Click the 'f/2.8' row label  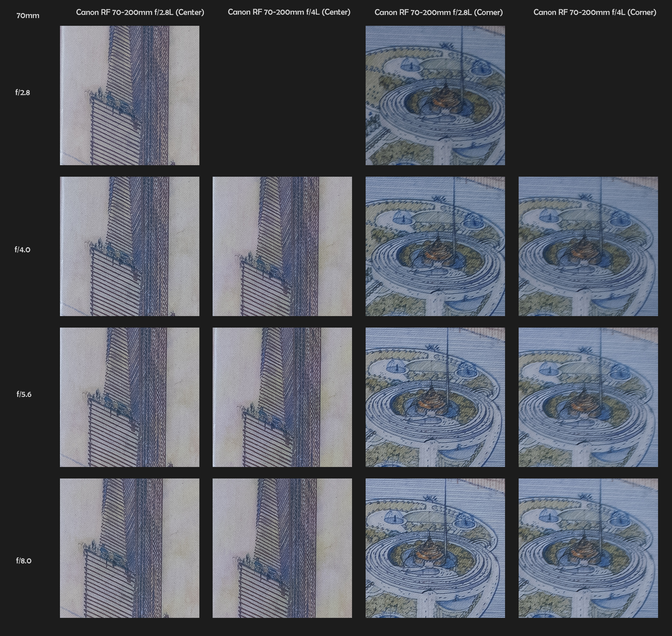[x=23, y=93]
